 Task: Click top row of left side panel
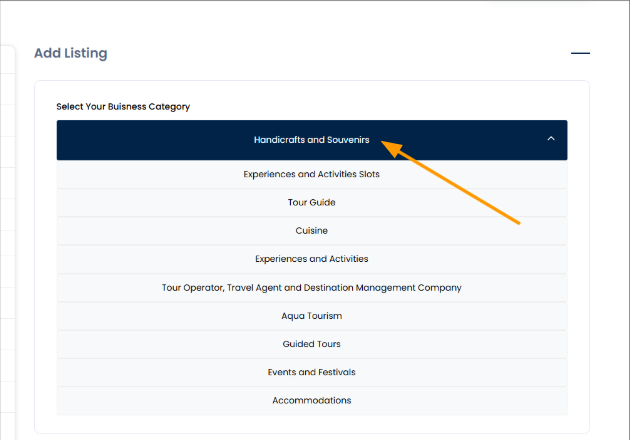[7, 60]
